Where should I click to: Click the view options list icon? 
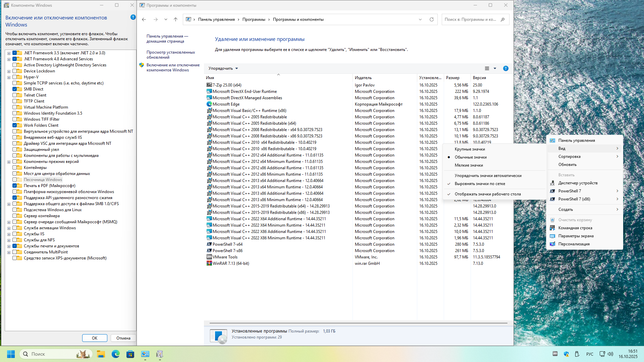(487, 68)
